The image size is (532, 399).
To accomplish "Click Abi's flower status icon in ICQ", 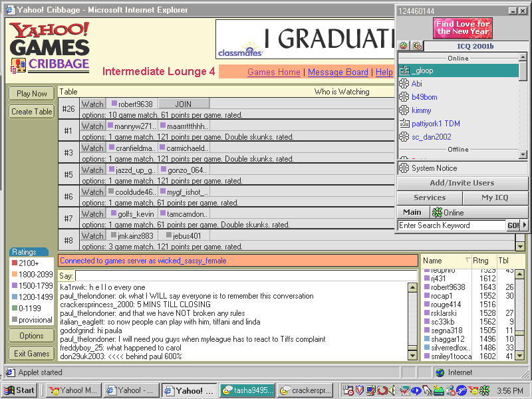I will pyautogui.click(x=404, y=84).
